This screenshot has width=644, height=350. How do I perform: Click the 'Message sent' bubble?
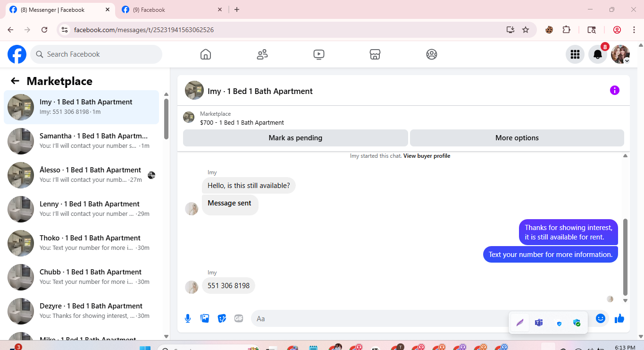230,204
